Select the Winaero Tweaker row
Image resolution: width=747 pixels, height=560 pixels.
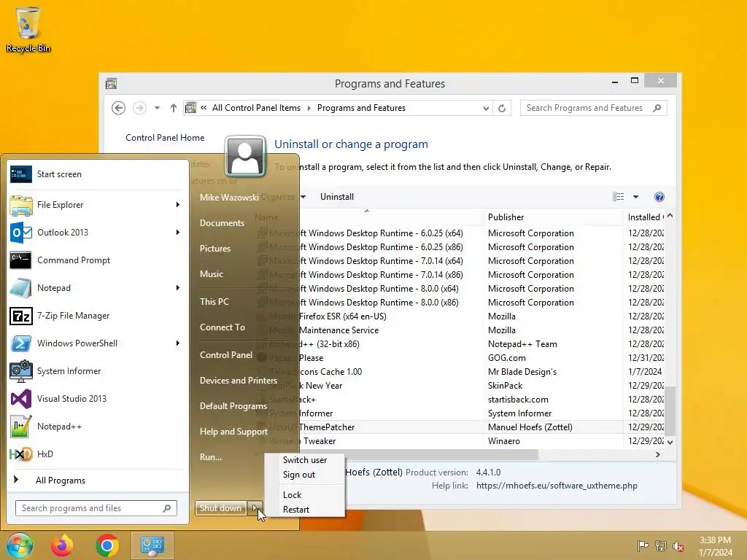point(460,441)
